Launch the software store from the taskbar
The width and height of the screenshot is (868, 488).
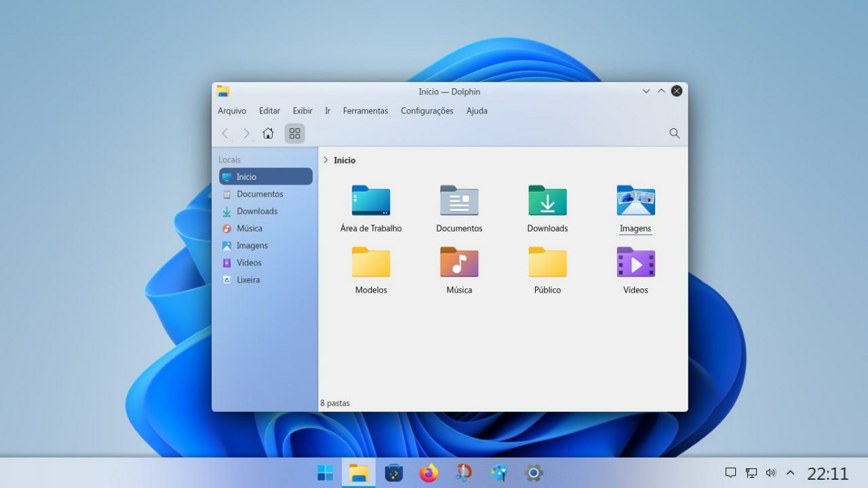pos(394,472)
